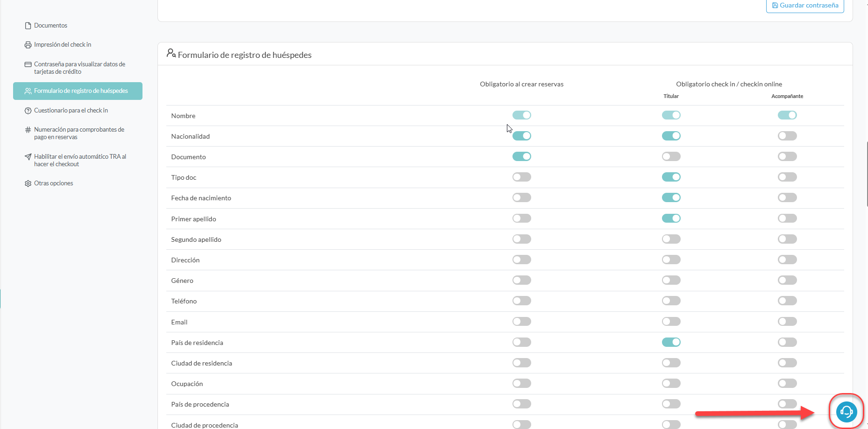Click the Documentos file icon in sidebar
Image resolution: width=868 pixels, height=429 pixels.
coord(28,26)
